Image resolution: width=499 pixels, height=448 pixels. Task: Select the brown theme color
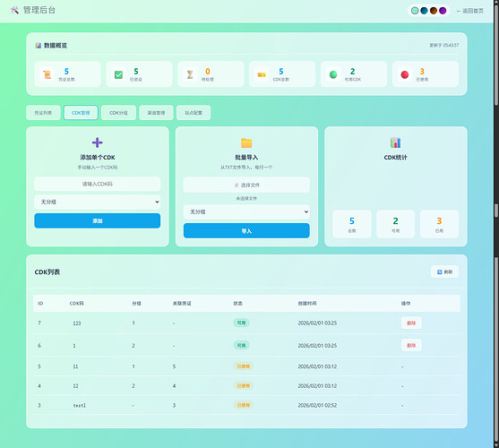tap(434, 11)
